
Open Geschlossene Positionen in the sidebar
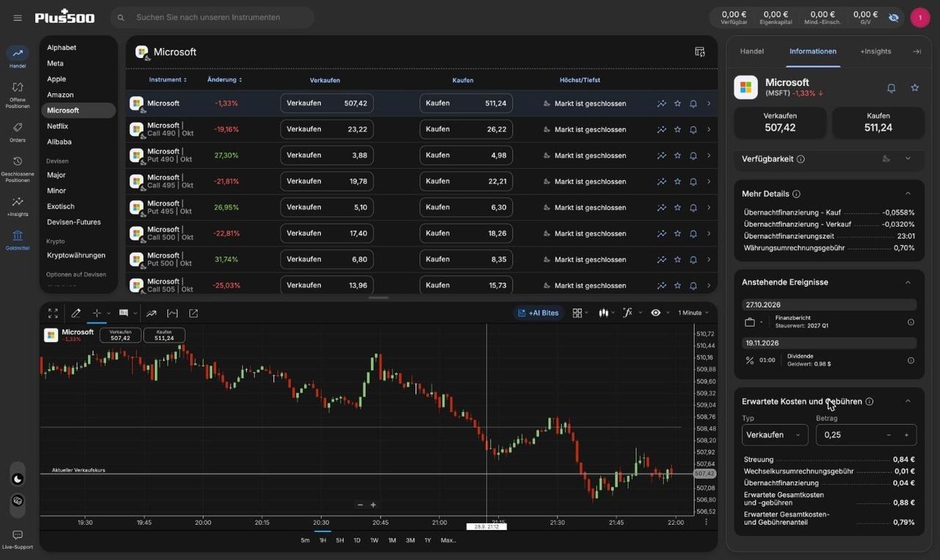[x=18, y=170]
